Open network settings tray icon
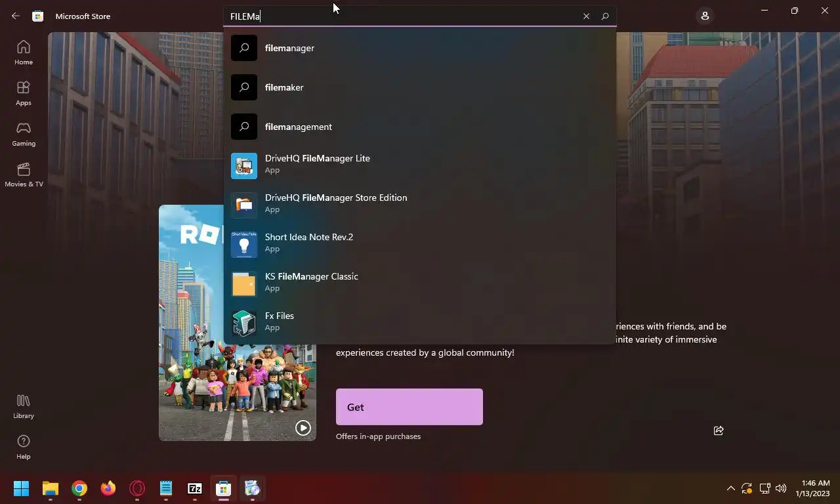This screenshot has width=840, height=504. point(765,488)
